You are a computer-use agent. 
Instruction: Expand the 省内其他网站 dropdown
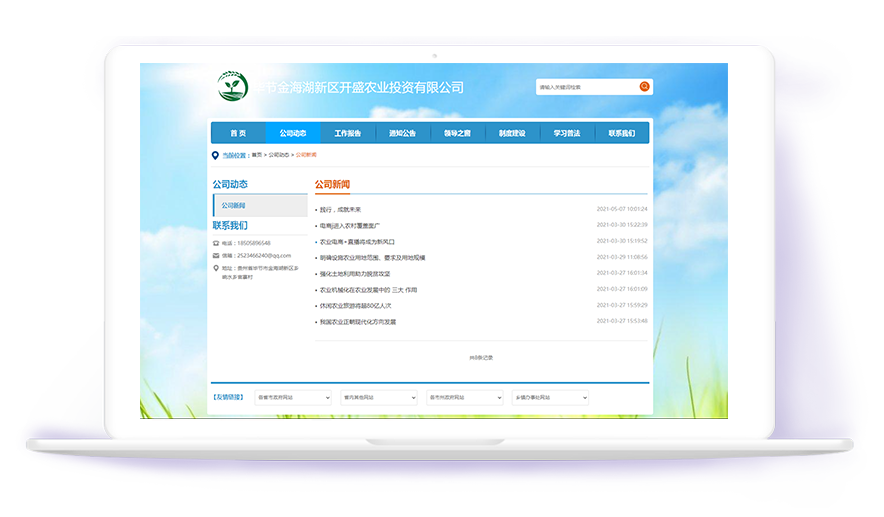pyautogui.click(x=378, y=397)
